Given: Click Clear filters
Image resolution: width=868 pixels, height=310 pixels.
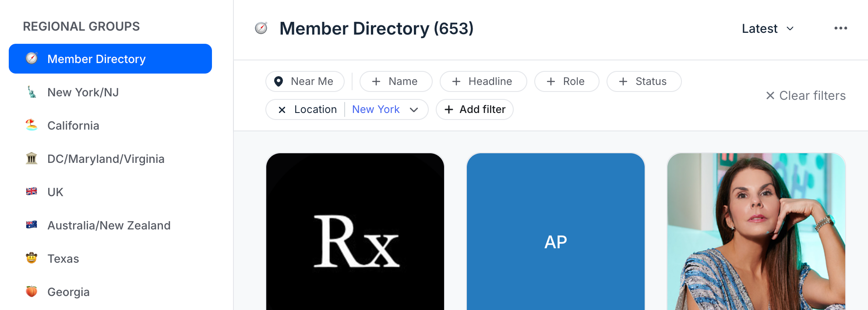Looking at the screenshot, I should click(x=806, y=95).
